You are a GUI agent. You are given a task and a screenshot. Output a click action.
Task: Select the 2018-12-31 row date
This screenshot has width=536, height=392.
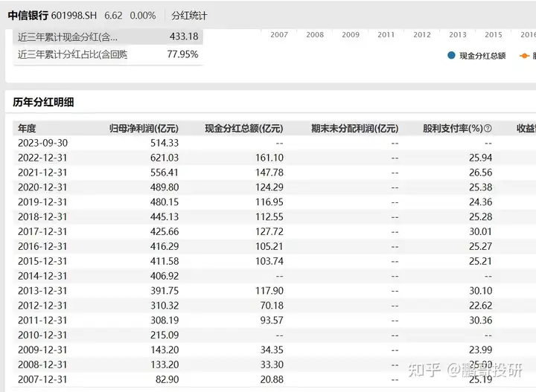[42, 217]
